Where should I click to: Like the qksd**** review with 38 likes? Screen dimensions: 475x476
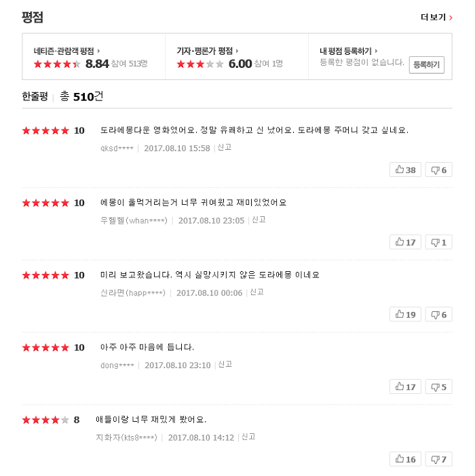pos(405,170)
